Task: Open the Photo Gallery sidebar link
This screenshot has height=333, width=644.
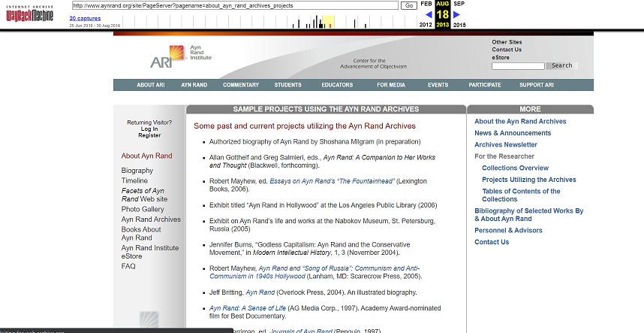Action: pyautogui.click(x=143, y=209)
